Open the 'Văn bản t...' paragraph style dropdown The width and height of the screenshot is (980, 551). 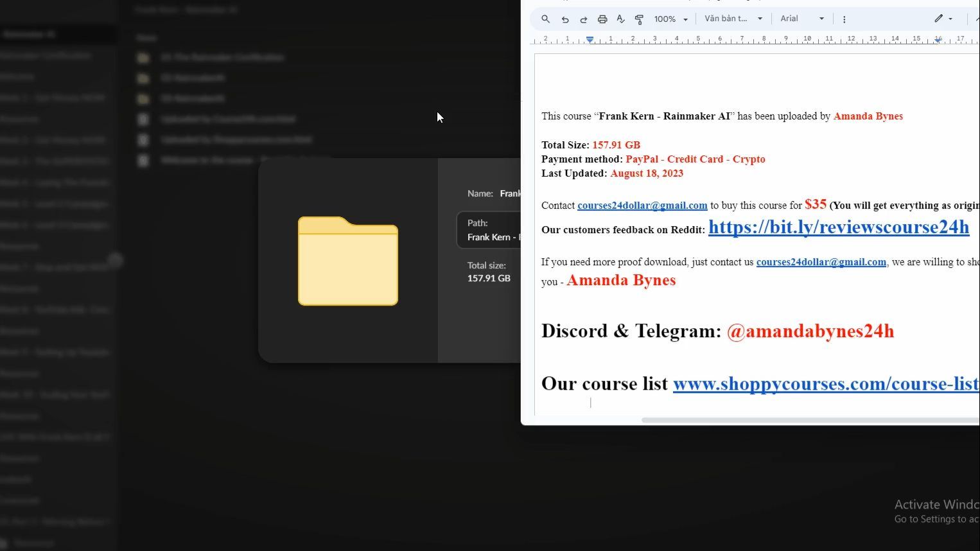[733, 19]
